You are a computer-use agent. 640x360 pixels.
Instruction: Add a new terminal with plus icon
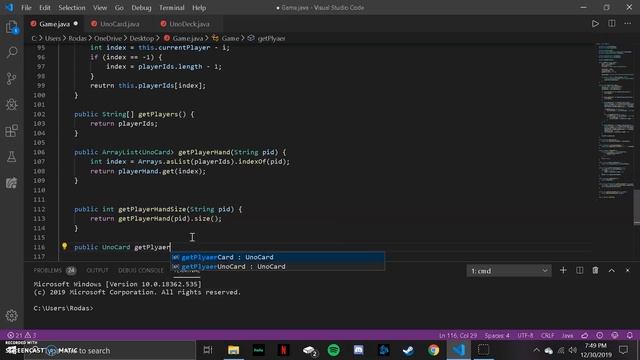(x=563, y=270)
